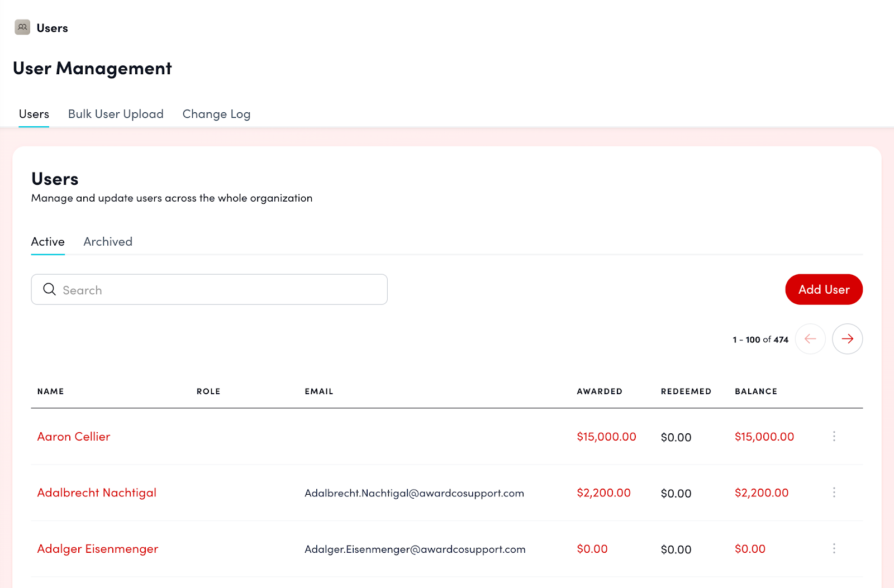Click the Users group icon in header
Screen dimensions: 894x588
click(22, 27)
